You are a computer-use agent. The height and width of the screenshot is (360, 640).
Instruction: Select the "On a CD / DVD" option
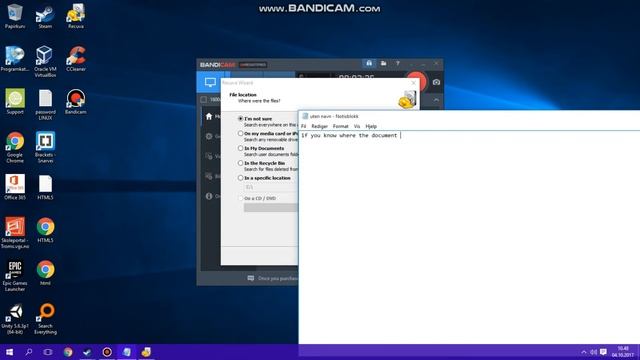240,198
